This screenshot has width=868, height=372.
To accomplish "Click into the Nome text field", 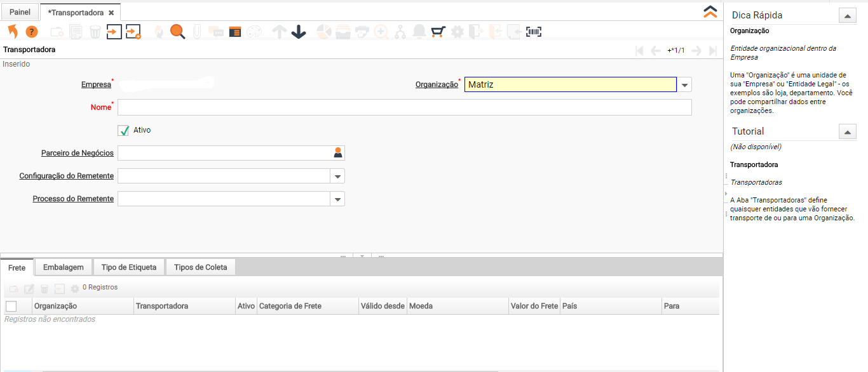I will tap(404, 107).
